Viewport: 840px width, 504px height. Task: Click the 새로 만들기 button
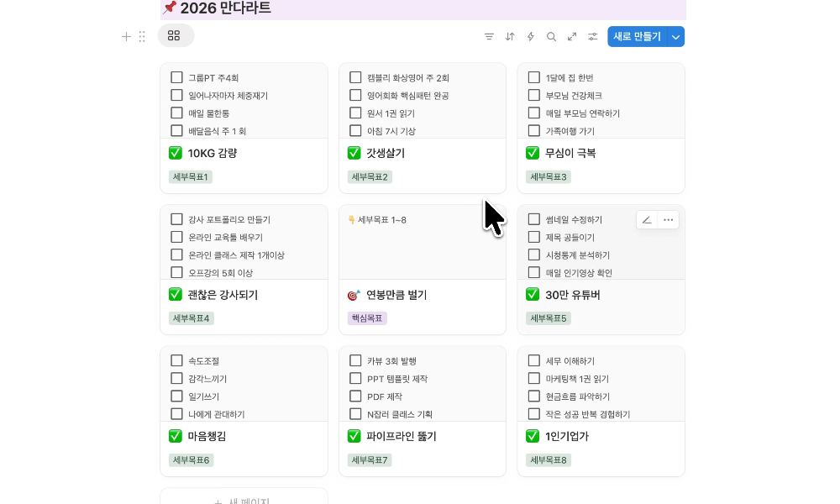pyautogui.click(x=637, y=37)
